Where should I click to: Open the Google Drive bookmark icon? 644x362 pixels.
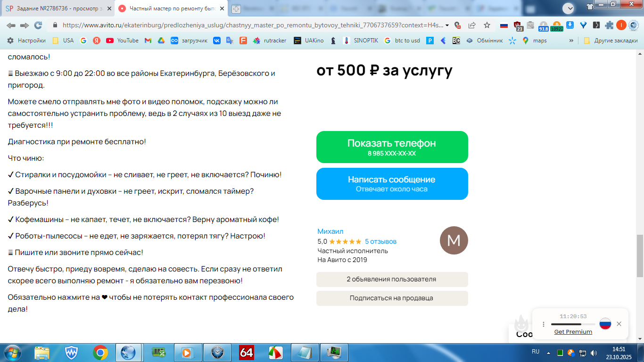(x=161, y=41)
